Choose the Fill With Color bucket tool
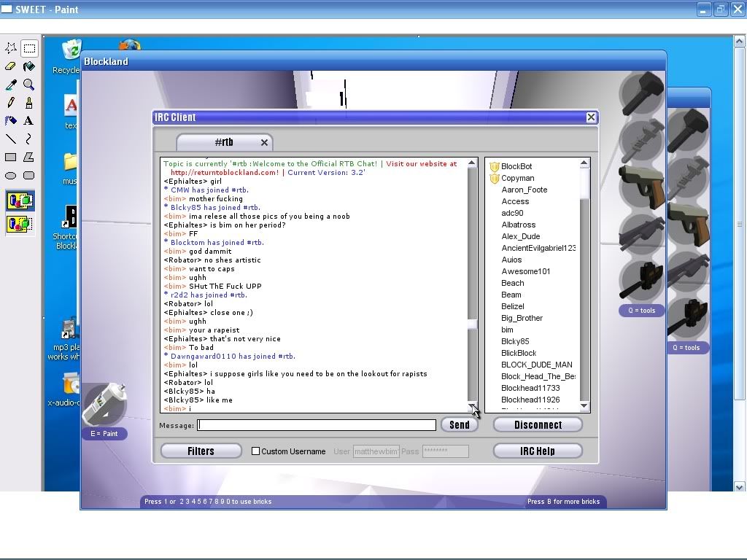 pyautogui.click(x=29, y=66)
